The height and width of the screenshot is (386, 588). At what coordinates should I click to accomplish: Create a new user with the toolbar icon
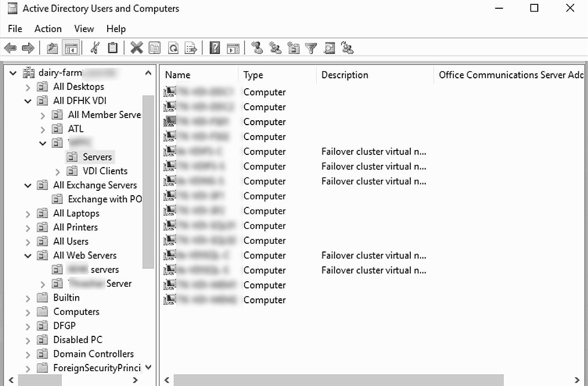pyautogui.click(x=257, y=48)
